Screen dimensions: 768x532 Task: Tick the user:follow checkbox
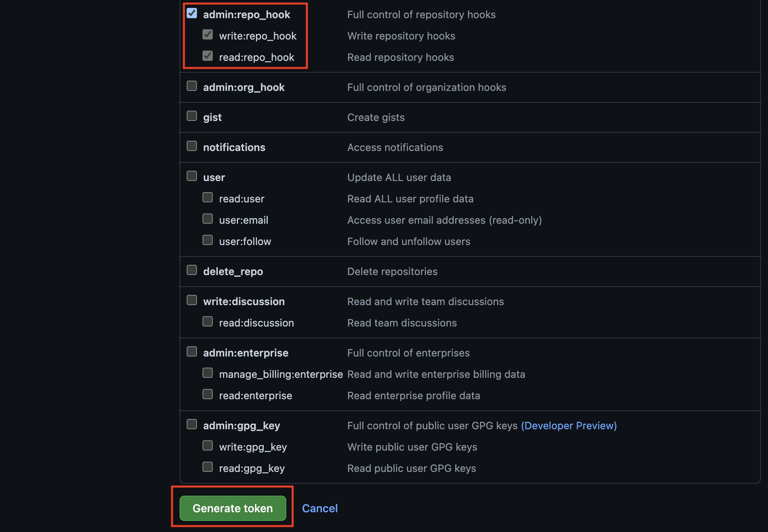pos(208,240)
